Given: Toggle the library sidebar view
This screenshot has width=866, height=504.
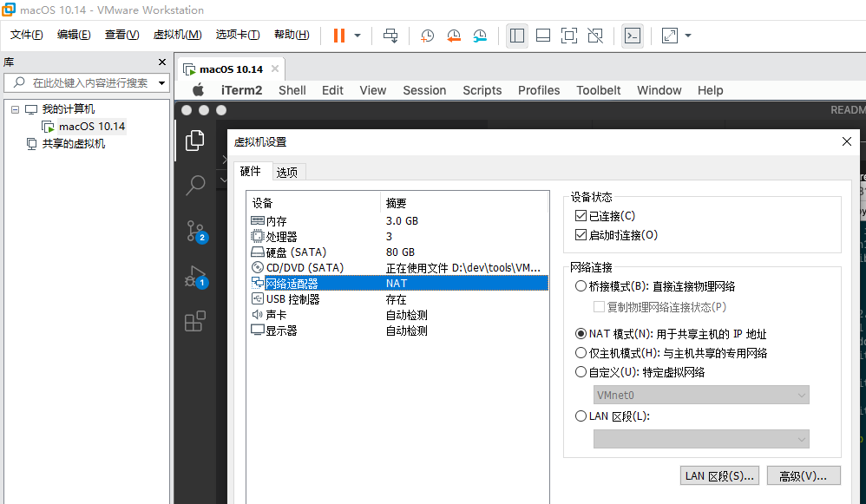Looking at the screenshot, I should (517, 36).
